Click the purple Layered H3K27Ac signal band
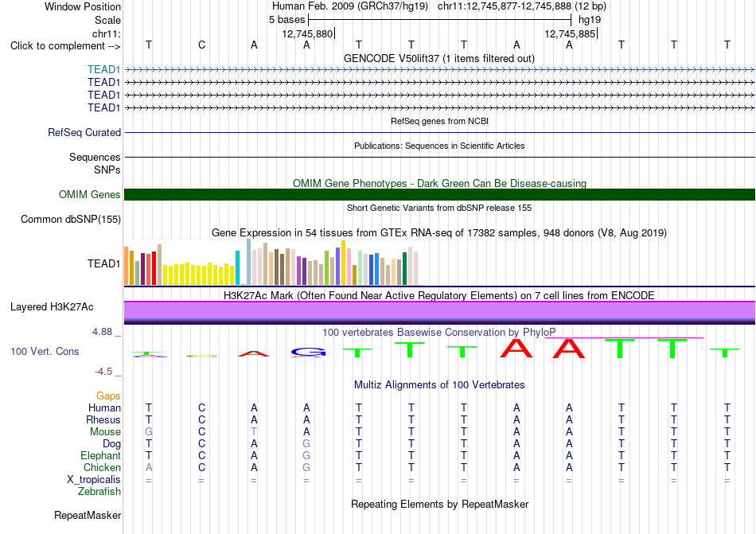Image resolution: width=756 pixels, height=534 pixels. tap(439, 310)
